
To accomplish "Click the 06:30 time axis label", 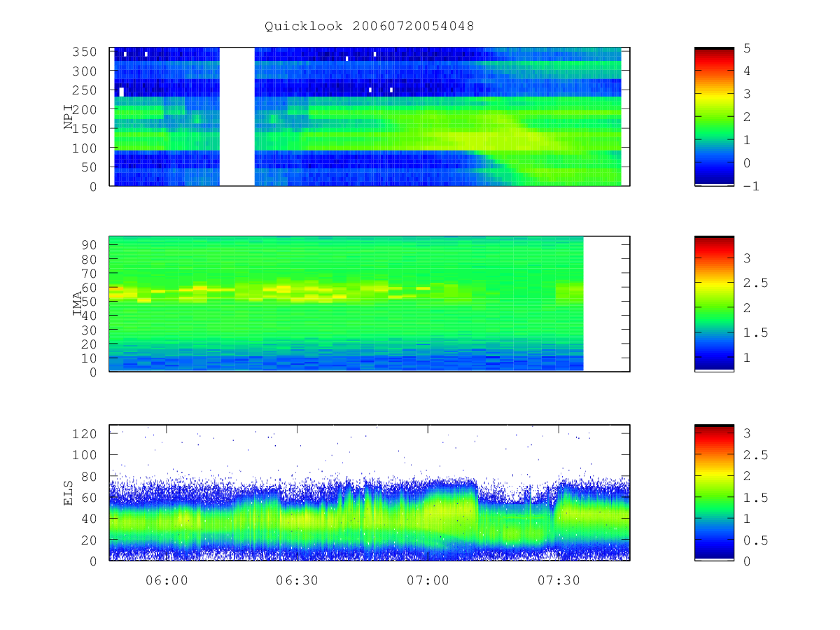I will click(297, 580).
